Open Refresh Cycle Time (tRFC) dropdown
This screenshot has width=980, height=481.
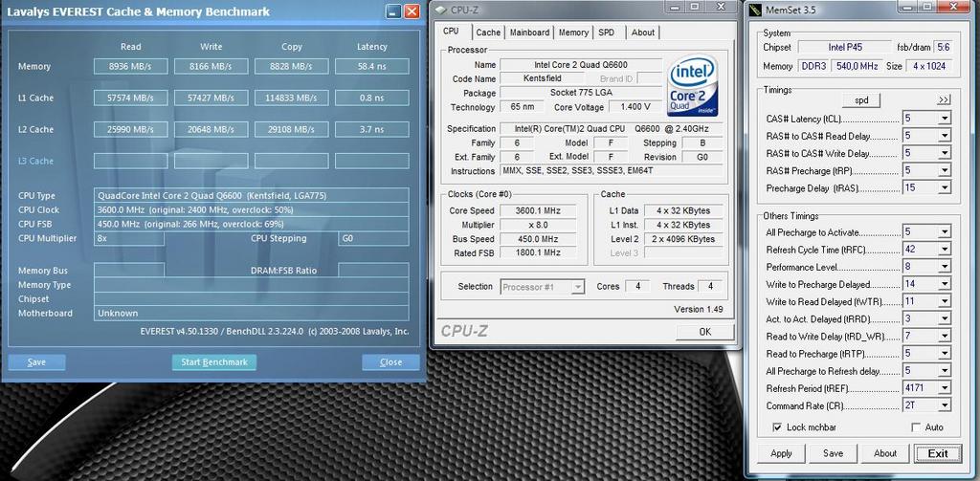click(944, 250)
